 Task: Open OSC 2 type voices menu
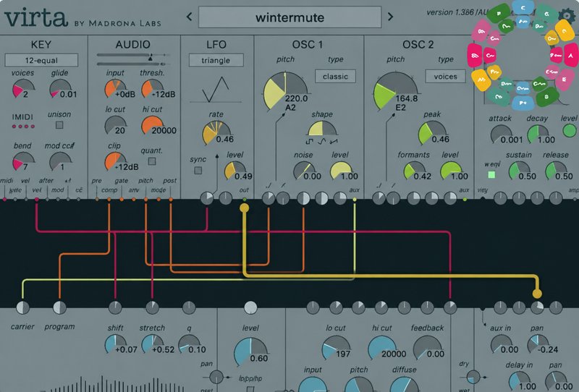coord(445,77)
